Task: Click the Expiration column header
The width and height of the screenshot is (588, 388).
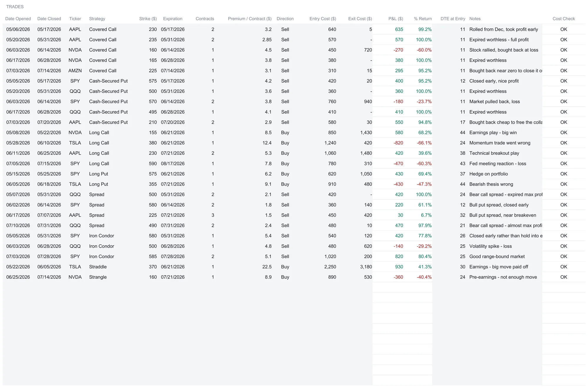Action: pyautogui.click(x=173, y=19)
